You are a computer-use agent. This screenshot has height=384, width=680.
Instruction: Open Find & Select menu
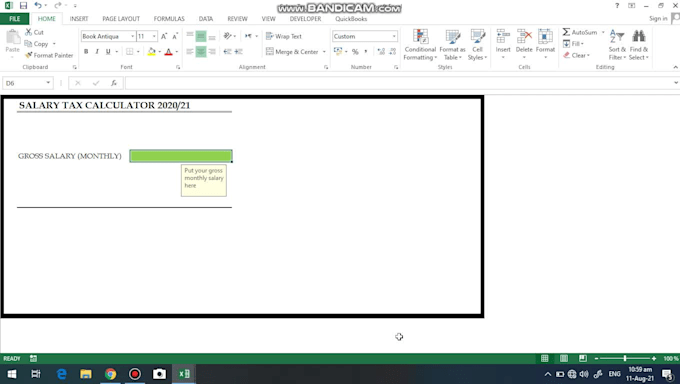point(638,45)
